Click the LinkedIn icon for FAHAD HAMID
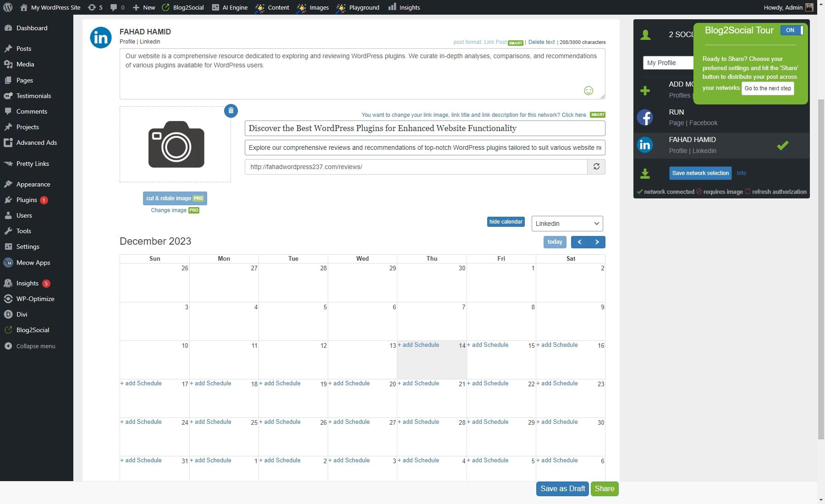The height and width of the screenshot is (504, 825). coord(645,145)
